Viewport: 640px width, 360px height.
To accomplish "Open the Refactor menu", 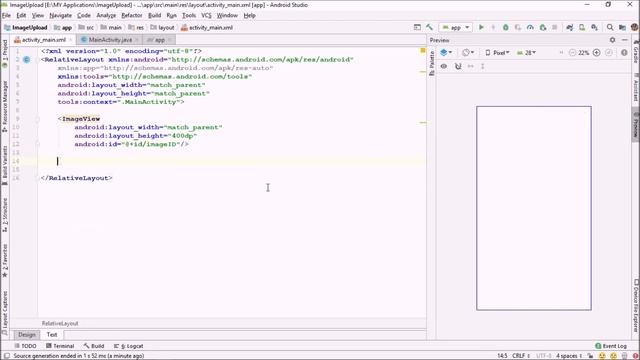I will click(132, 16).
